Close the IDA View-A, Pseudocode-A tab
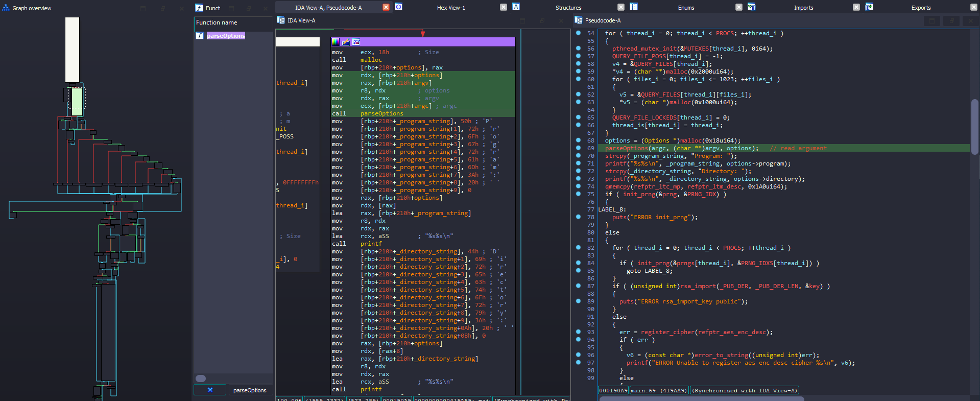This screenshot has width=980, height=401. [x=386, y=7]
